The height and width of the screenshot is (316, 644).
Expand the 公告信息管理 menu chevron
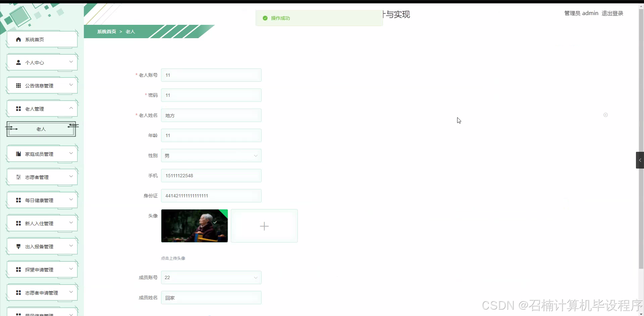71,85
